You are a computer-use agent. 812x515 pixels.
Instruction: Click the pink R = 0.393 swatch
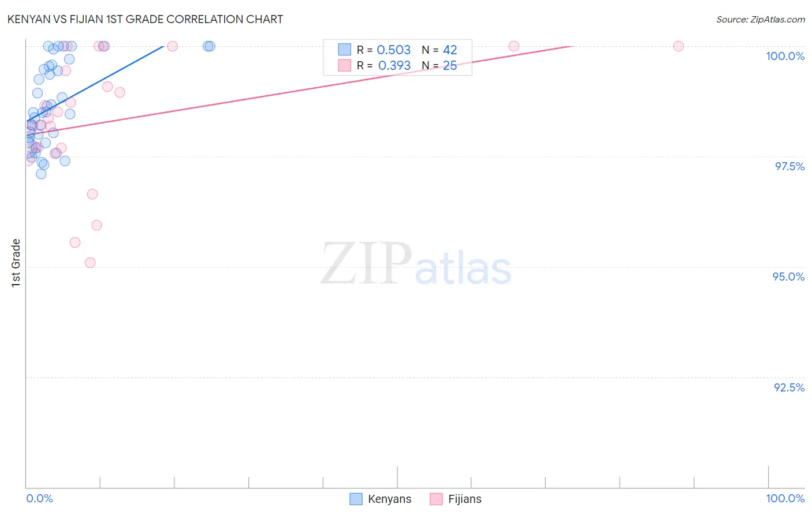[344, 65]
